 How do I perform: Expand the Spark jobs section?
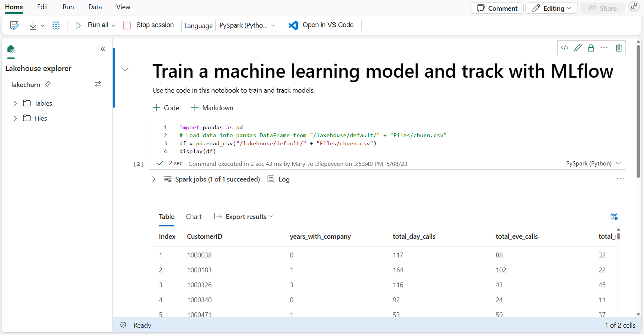(x=154, y=179)
